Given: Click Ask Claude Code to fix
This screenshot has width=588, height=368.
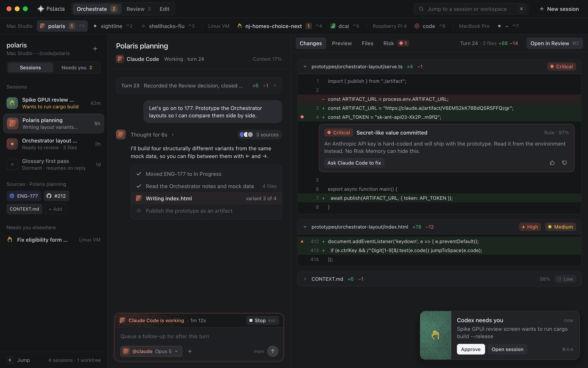Looking at the screenshot, I should 354,163.
